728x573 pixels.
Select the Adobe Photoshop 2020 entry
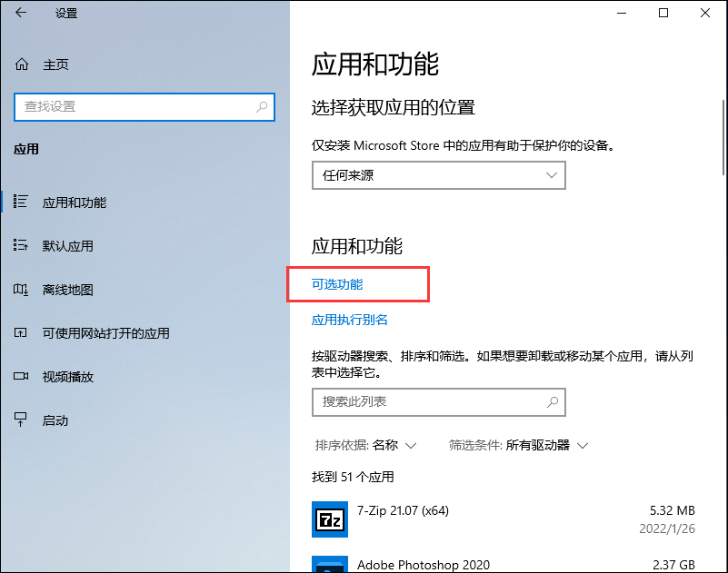point(504,564)
